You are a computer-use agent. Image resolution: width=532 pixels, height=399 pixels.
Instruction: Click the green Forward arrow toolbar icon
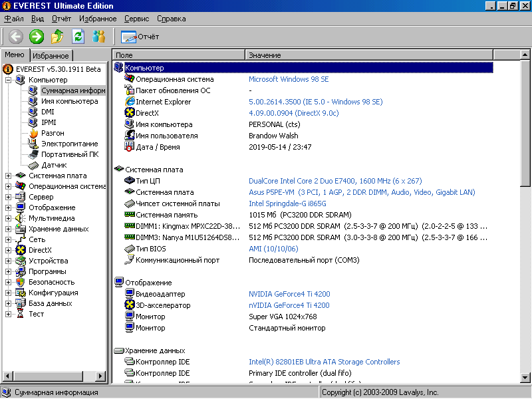(37, 37)
